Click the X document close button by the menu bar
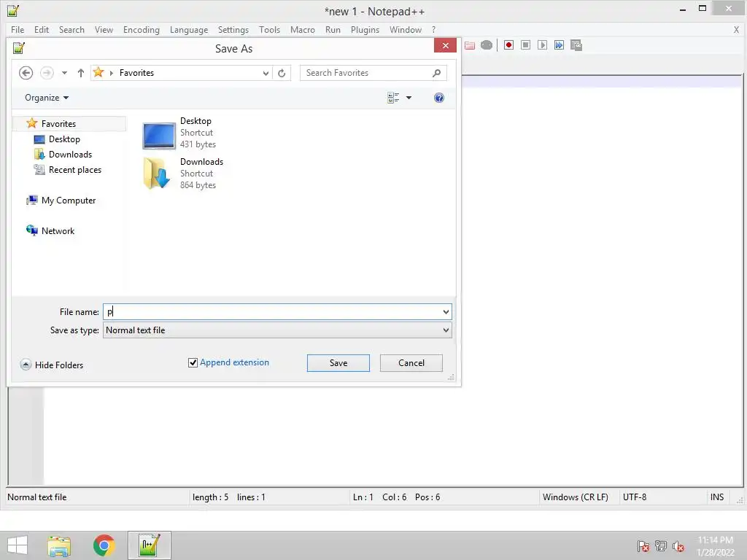The height and width of the screenshot is (560, 747). pyautogui.click(x=736, y=29)
